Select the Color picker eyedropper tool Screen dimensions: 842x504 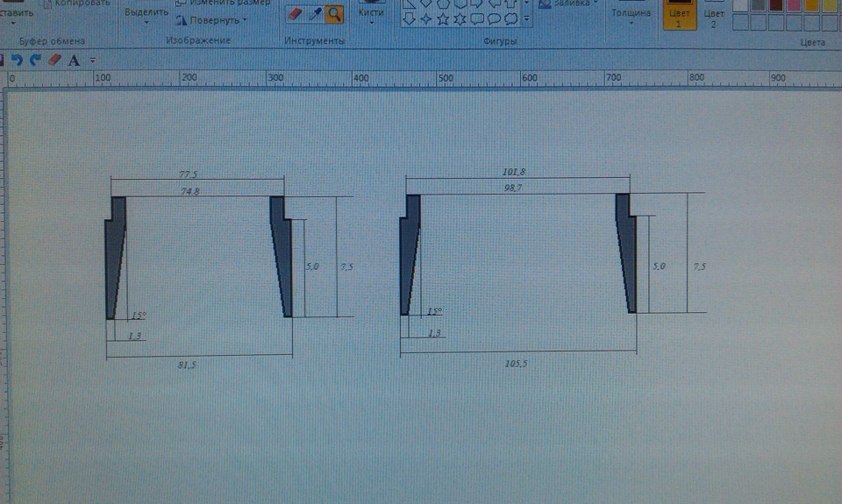pos(315,14)
